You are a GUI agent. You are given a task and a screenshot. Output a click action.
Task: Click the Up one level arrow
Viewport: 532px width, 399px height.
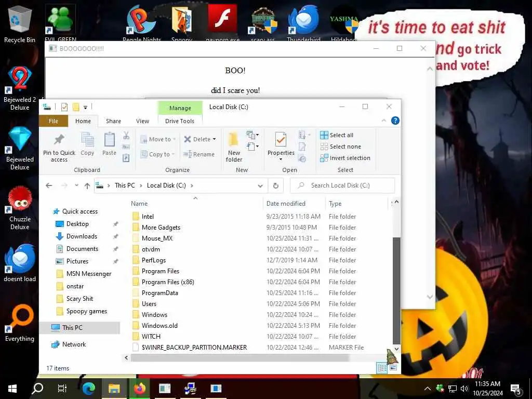click(x=87, y=185)
